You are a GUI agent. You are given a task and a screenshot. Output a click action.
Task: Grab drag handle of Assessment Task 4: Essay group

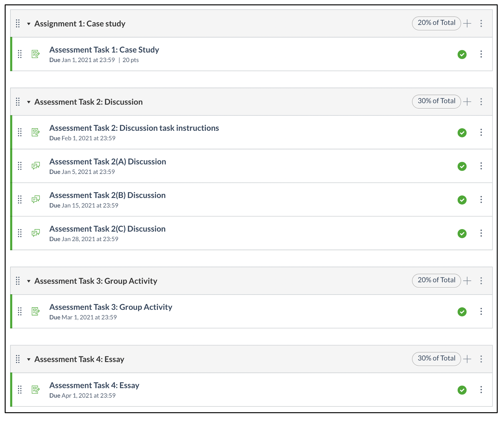(18, 359)
